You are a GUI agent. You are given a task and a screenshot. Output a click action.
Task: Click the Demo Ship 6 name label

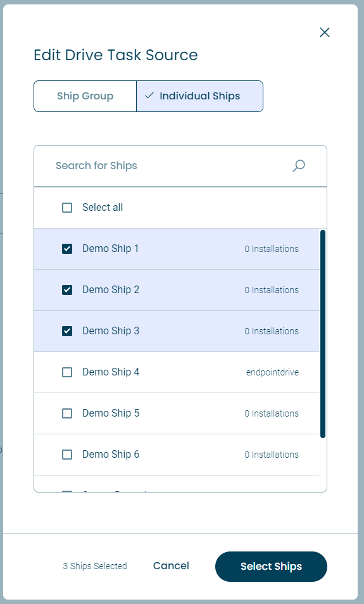pos(111,455)
